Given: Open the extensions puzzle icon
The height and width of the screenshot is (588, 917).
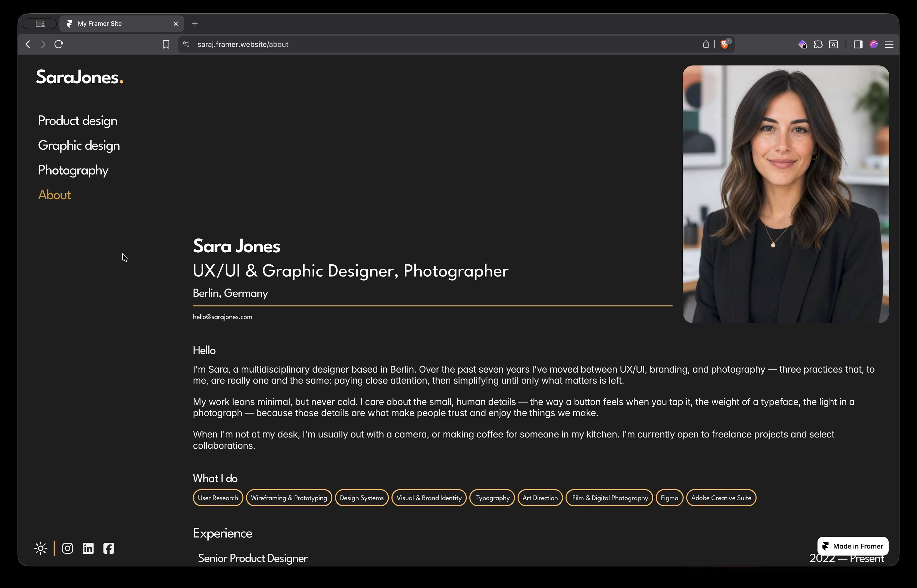Looking at the screenshot, I should (x=818, y=44).
